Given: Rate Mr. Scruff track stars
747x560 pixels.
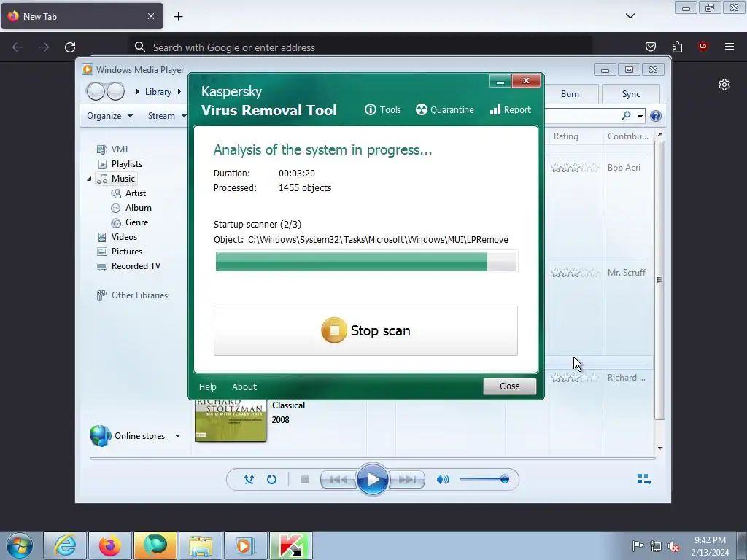Looking at the screenshot, I should click(x=575, y=273).
